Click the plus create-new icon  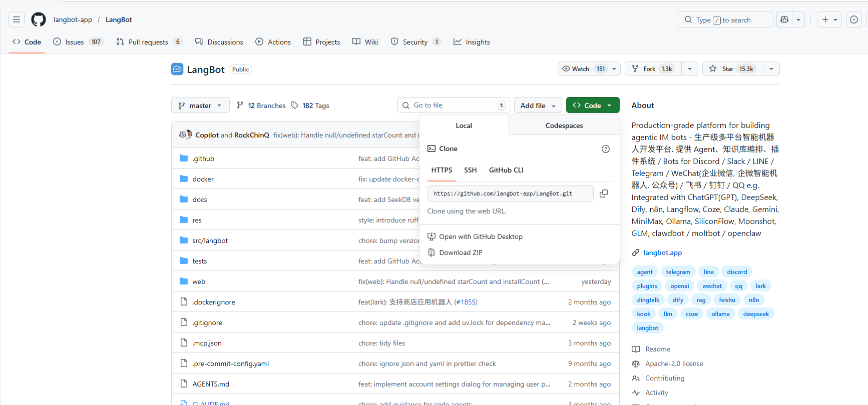(825, 19)
